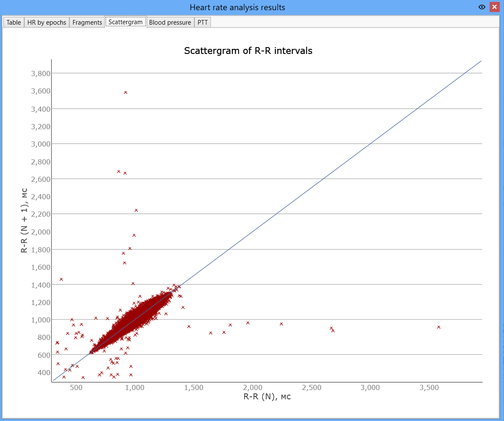Screen dimensions: 504x421
Task: Click the Scattergram tab
Action: click(x=125, y=22)
